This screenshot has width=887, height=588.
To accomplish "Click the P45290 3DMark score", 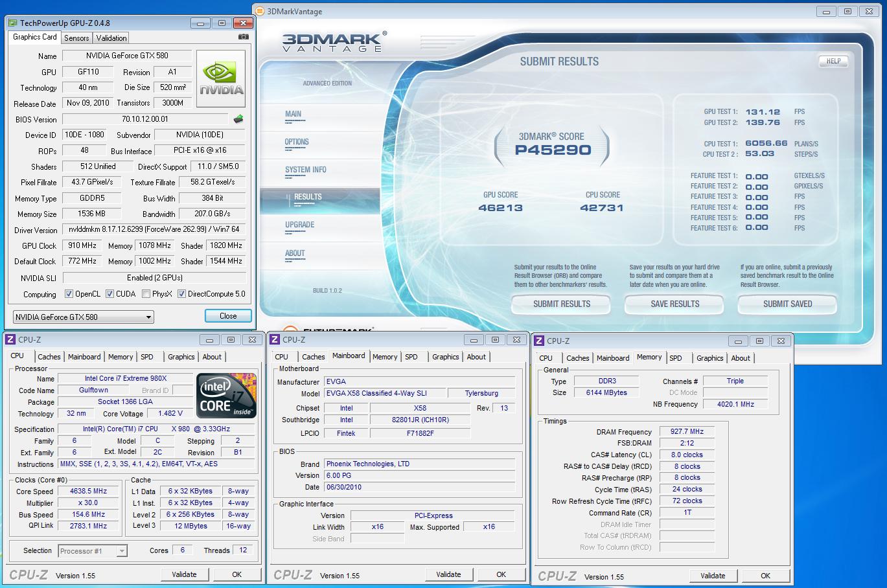I will click(x=553, y=150).
